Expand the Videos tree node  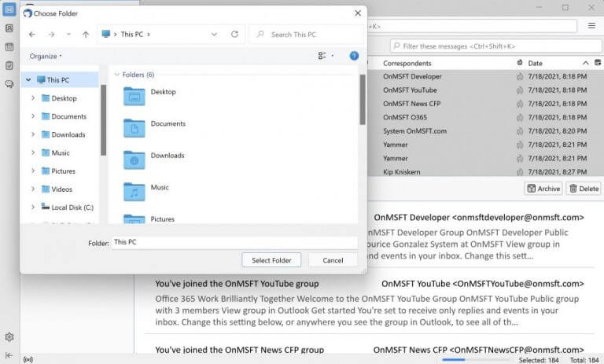[33, 189]
